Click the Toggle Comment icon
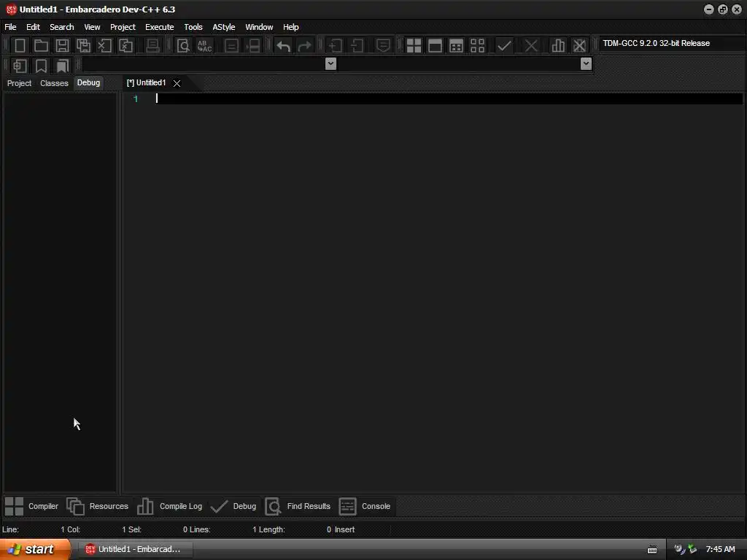747x560 pixels. pos(383,46)
